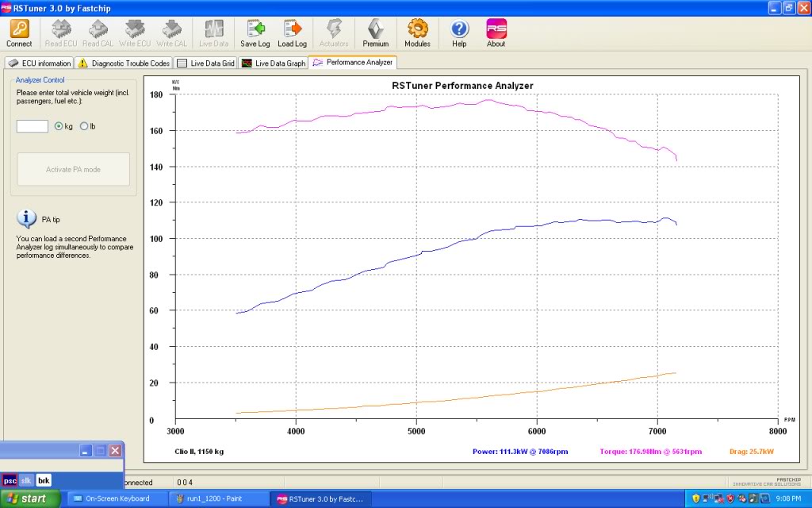
Task: Select the Performance Analyzer tab
Action: pos(353,62)
